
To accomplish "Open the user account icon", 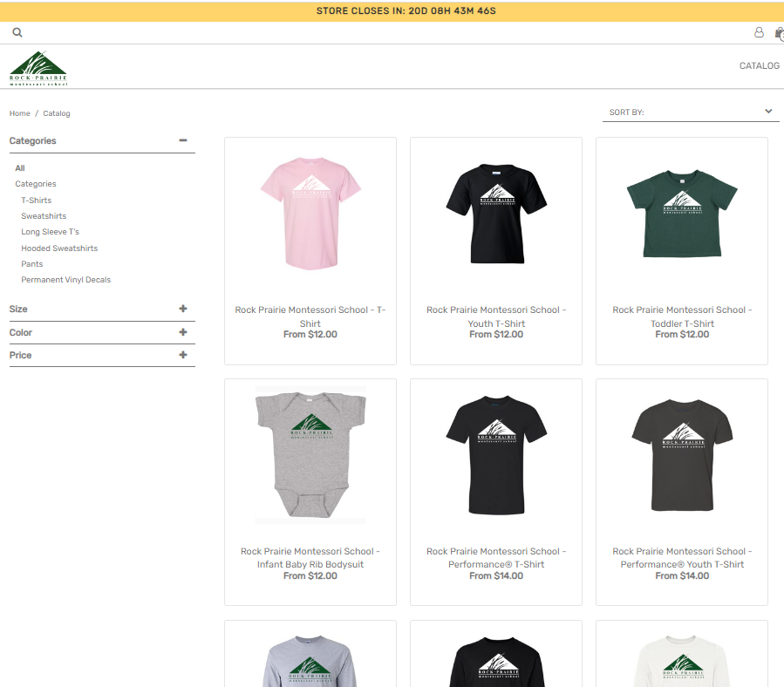I will point(759,32).
